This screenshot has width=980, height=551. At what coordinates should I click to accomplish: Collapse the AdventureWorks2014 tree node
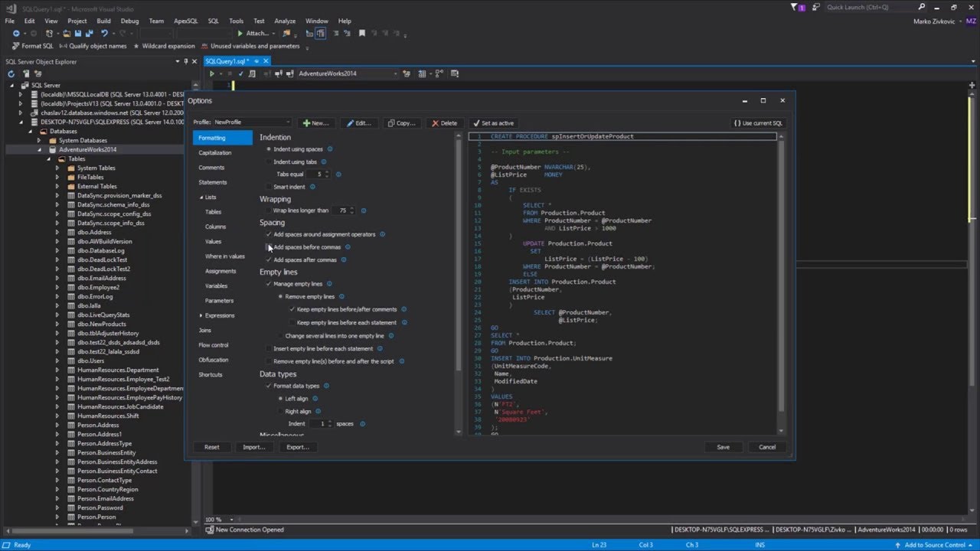click(x=39, y=149)
